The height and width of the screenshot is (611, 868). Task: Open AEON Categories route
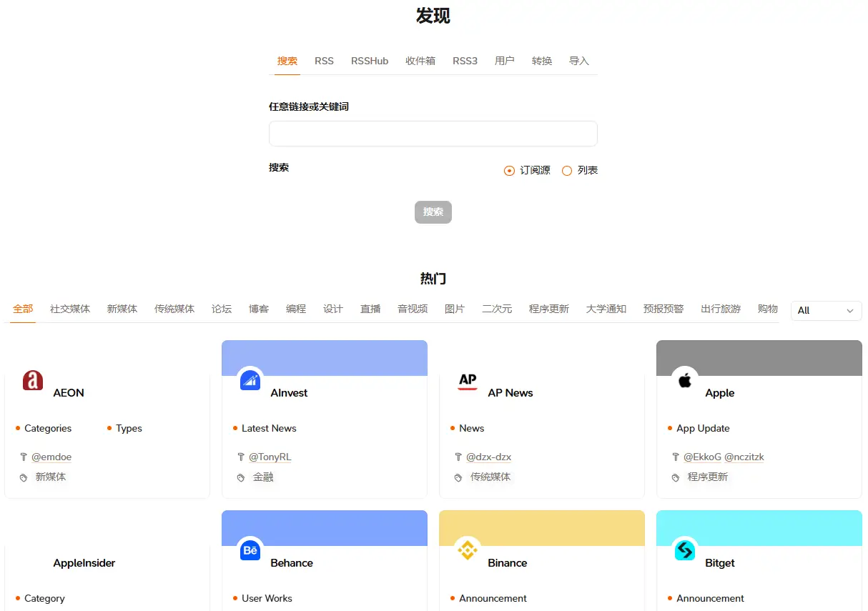pos(48,429)
